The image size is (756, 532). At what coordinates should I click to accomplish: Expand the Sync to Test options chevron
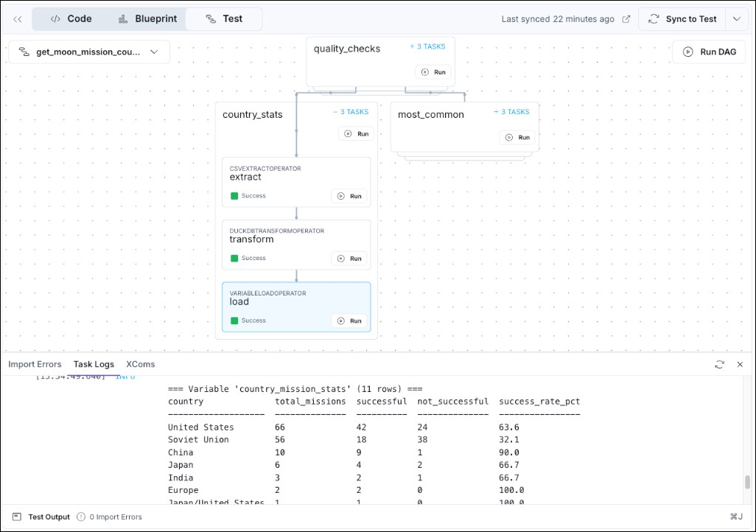[x=737, y=19]
